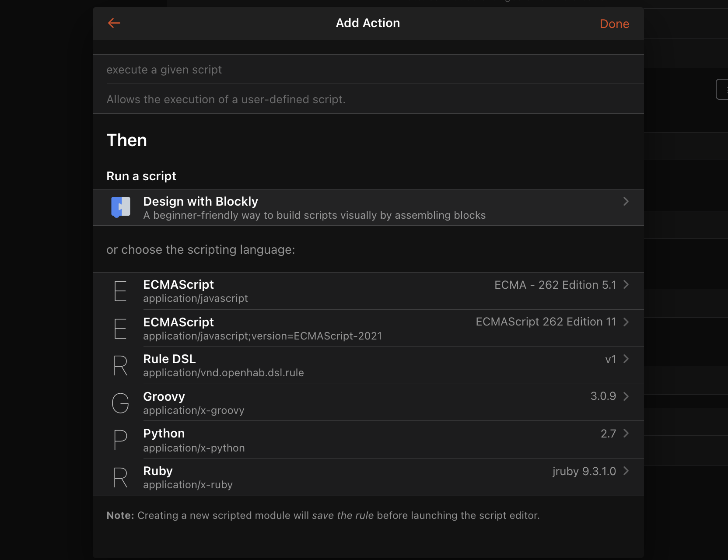
Task: Select Python scripting language
Action: click(164, 434)
